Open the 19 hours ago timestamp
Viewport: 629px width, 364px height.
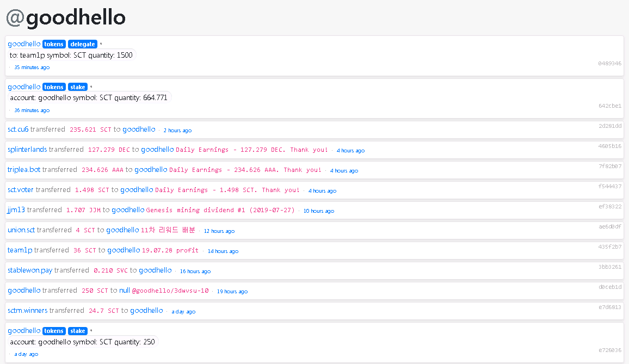(232, 291)
